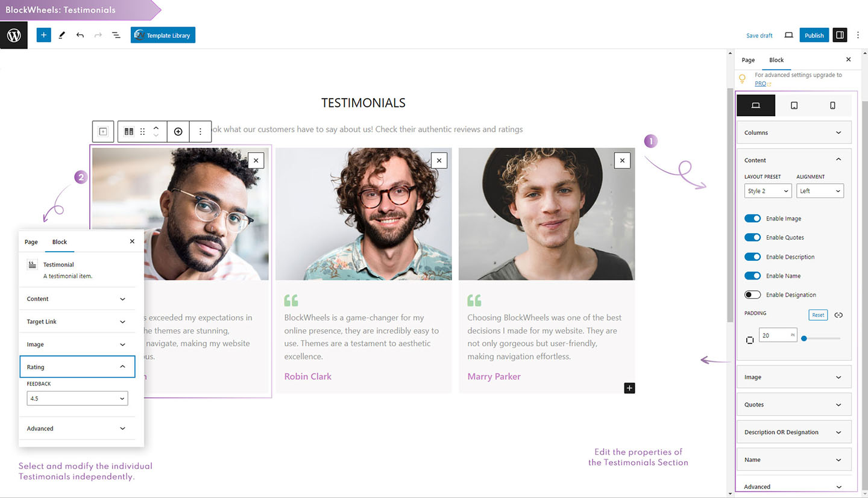
Task: Turn off the Enable Quotes toggle
Action: click(752, 237)
